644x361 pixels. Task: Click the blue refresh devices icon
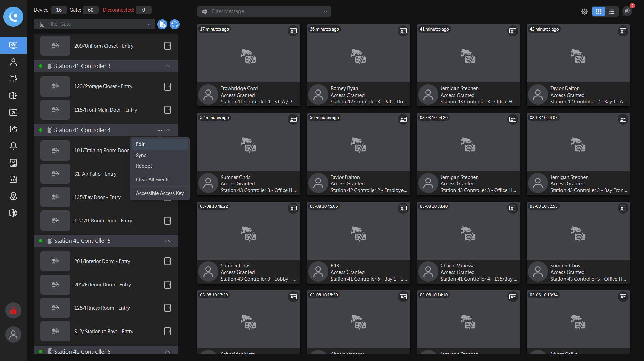175,24
